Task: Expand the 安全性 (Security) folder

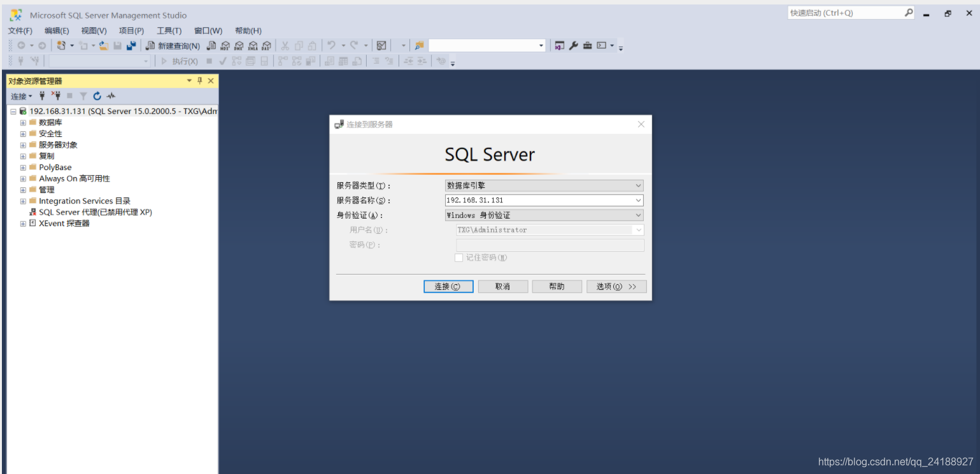Action: coord(23,134)
